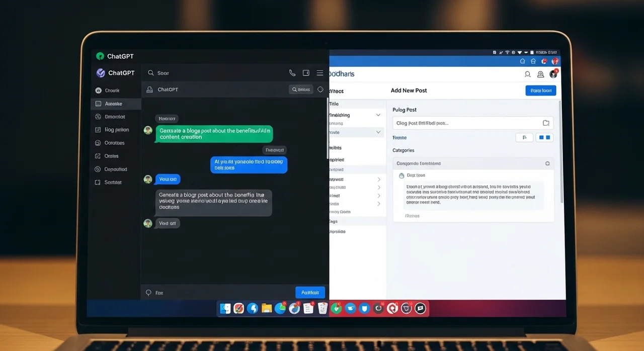Open the 'Dmoniot' sidebar item
Viewport: 644px width, 351px height.
pos(115,117)
